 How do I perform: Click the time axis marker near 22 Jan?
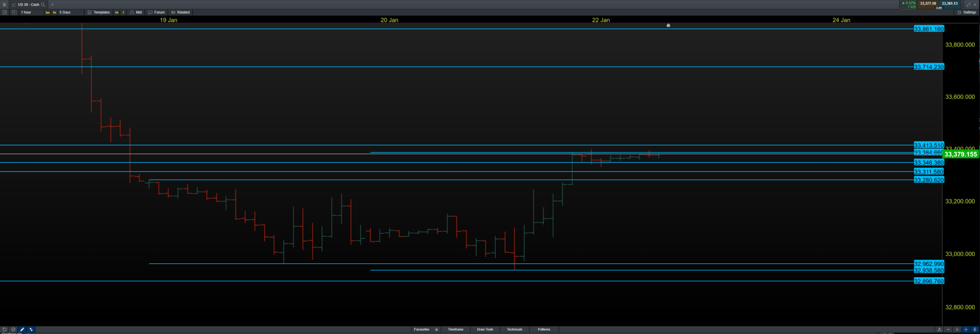pyautogui.click(x=668, y=25)
